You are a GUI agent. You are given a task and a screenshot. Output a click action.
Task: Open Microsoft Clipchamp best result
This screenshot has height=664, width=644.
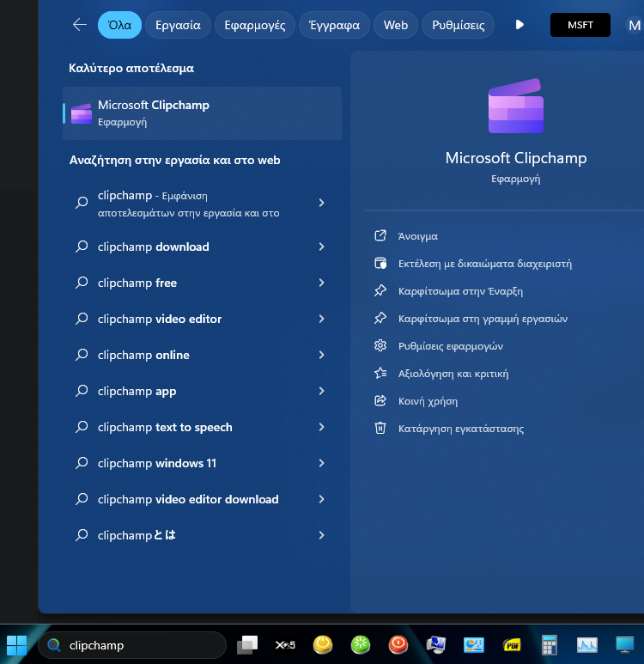click(x=202, y=113)
